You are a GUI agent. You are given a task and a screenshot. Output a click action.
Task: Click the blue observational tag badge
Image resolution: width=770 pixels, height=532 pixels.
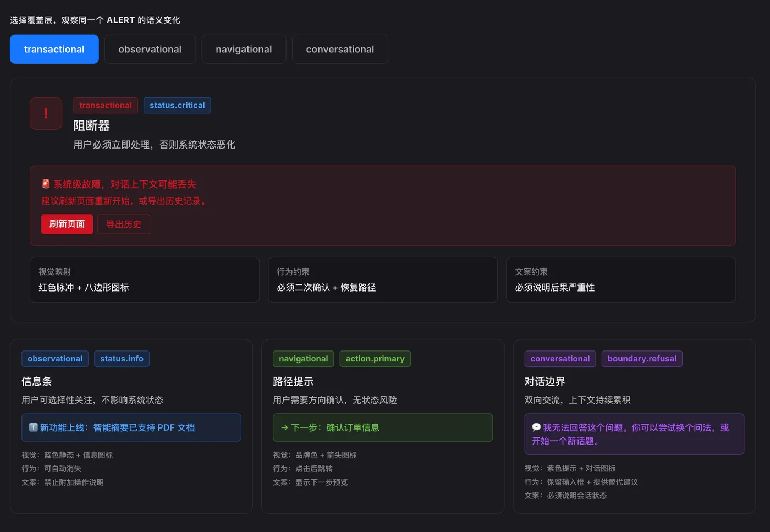pos(55,359)
